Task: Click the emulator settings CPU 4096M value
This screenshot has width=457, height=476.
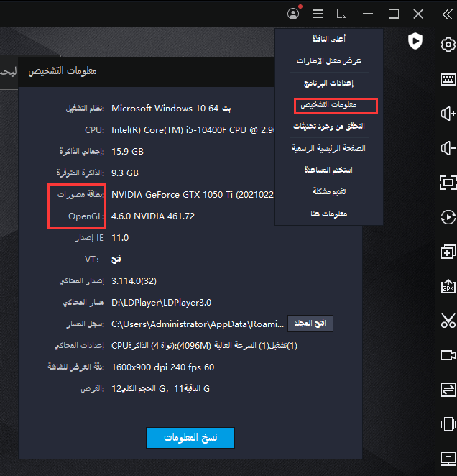Action: [204, 346]
